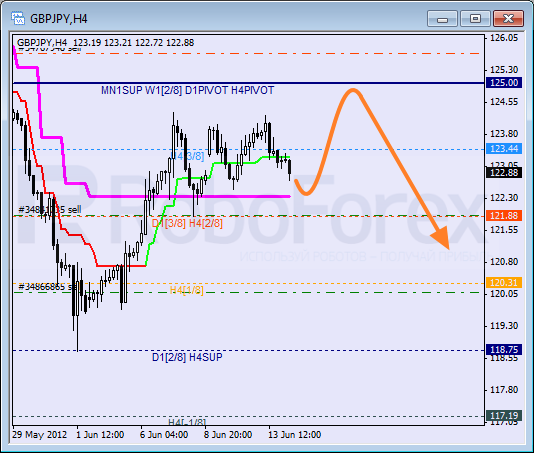Select the 117.19 gray price tag
Viewport: 534px width, 453px height.
pos(504,416)
